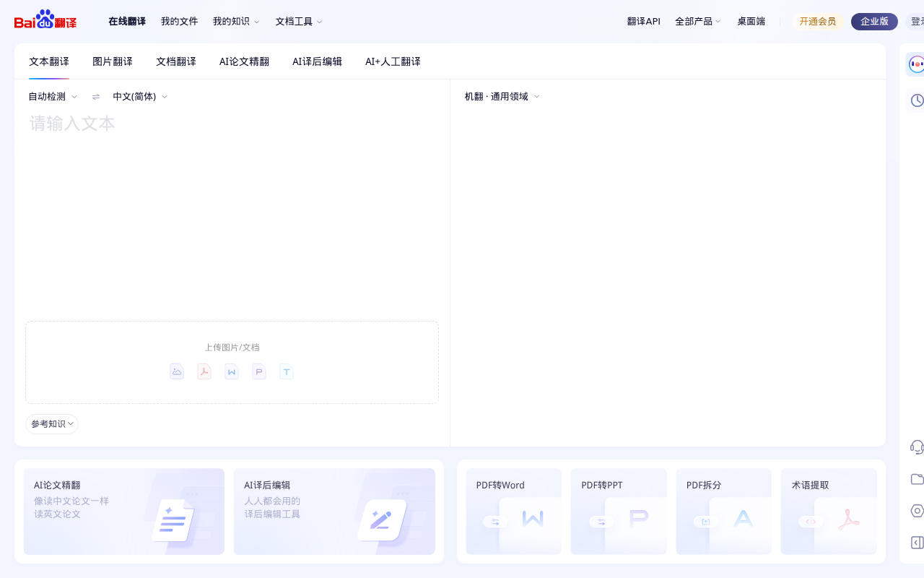Open translation history via the clock icon

click(917, 100)
